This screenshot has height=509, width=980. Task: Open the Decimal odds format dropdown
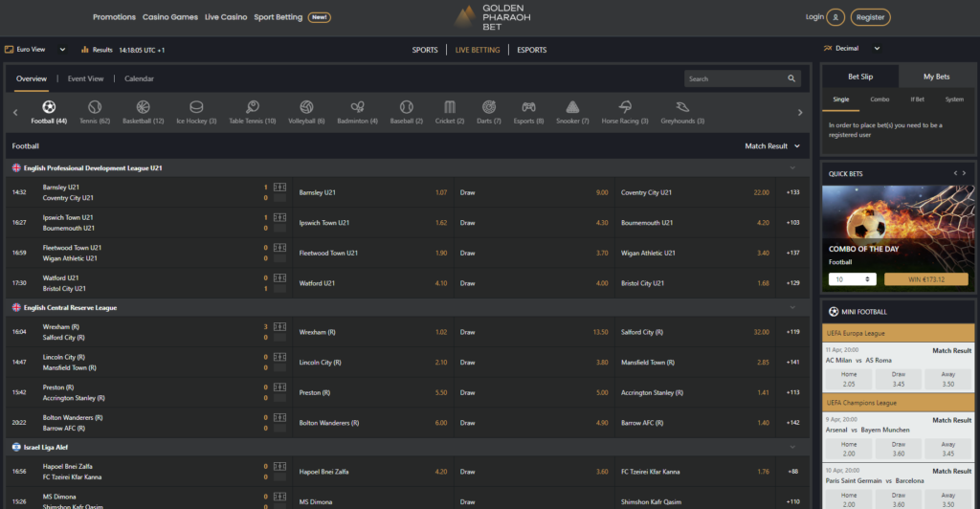(x=852, y=48)
